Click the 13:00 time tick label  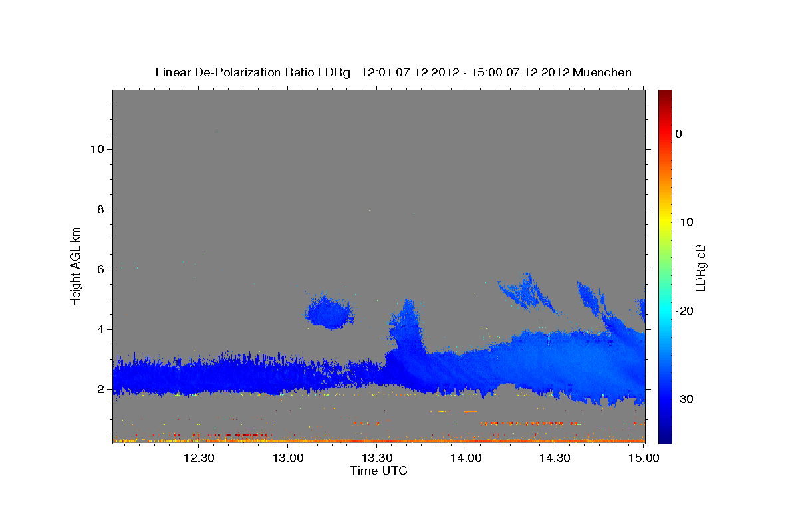[288, 458]
